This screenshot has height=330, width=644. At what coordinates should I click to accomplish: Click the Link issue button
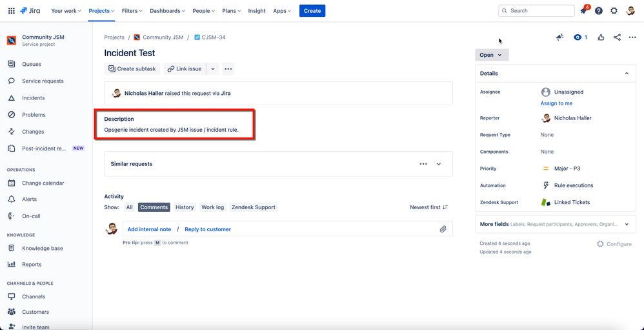click(185, 69)
